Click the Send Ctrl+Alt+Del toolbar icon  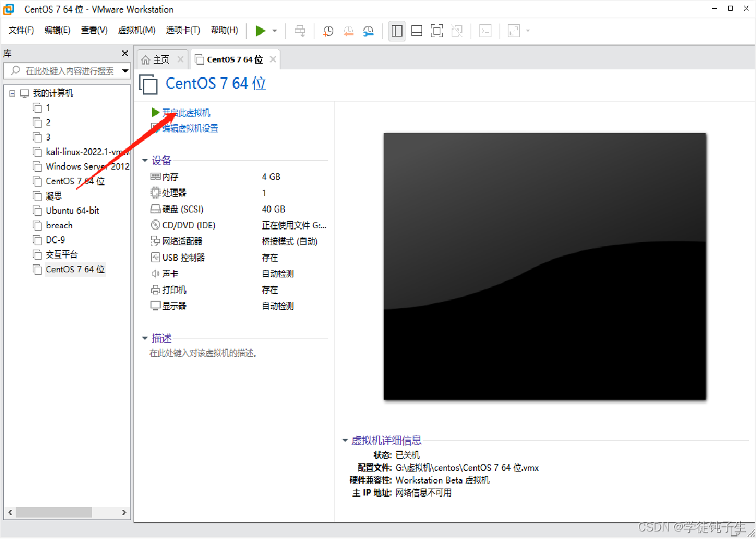301,30
